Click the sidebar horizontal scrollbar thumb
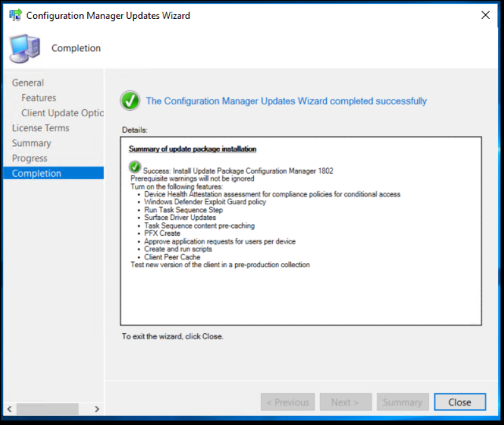504x425 pixels. coord(48,409)
